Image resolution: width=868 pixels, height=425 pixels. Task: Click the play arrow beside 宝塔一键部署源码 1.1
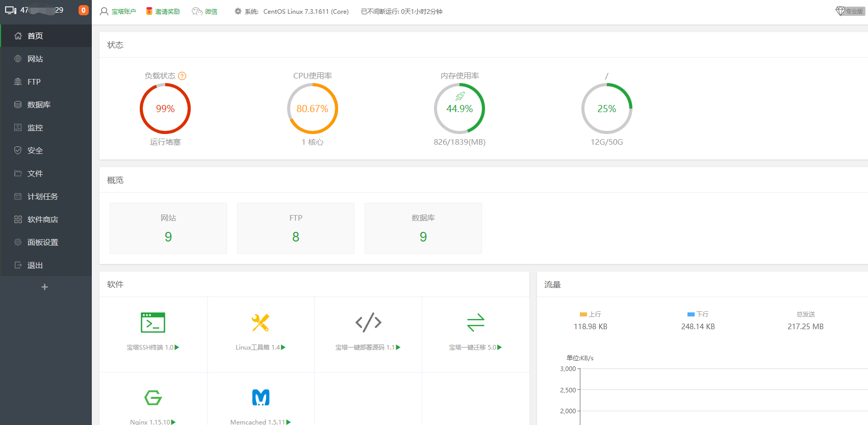click(398, 348)
